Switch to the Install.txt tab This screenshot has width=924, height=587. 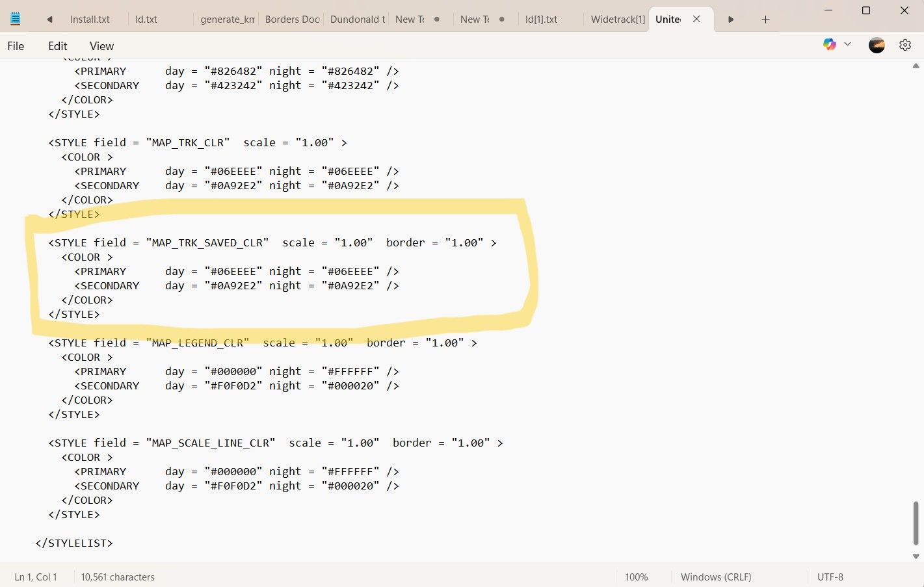tap(90, 20)
